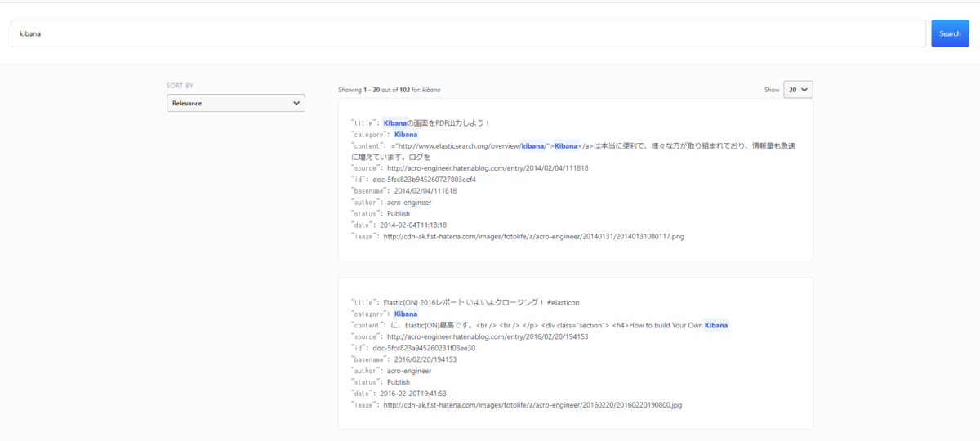This screenshot has width=980, height=441.
Task: Click the date 2016-02-20T19:41:53
Action: click(x=413, y=393)
